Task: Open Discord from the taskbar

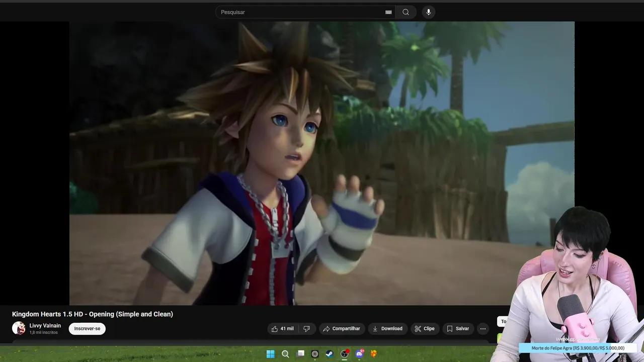Action: click(359, 354)
